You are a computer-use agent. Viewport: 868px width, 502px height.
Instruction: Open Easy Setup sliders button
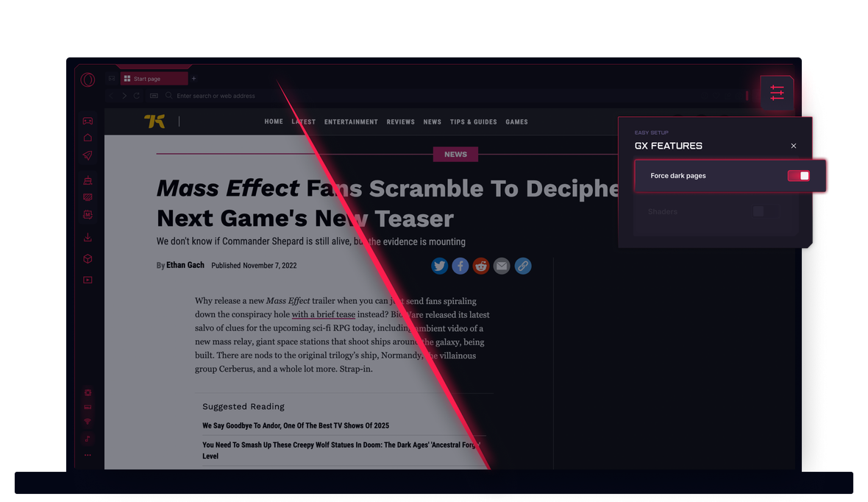pyautogui.click(x=777, y=93)
